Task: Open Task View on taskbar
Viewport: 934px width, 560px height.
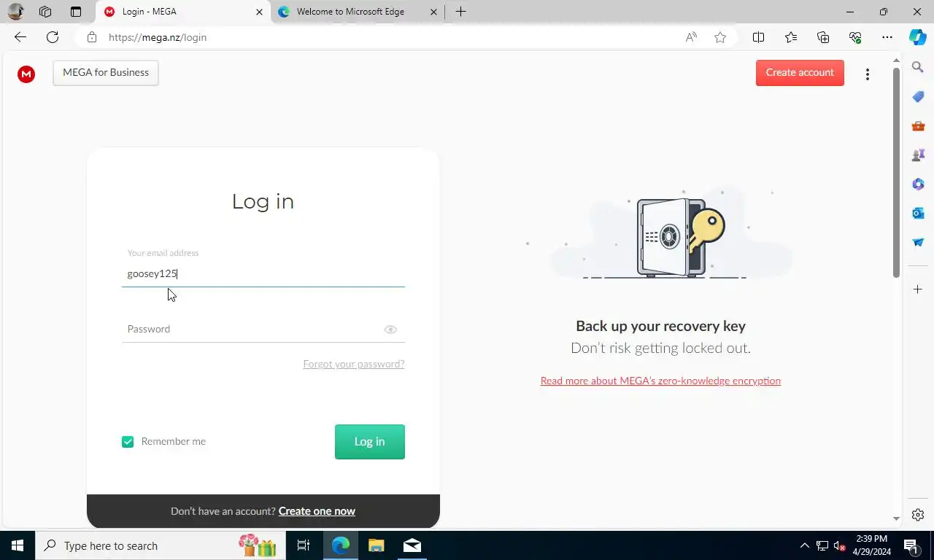Action: click(304, 545)
